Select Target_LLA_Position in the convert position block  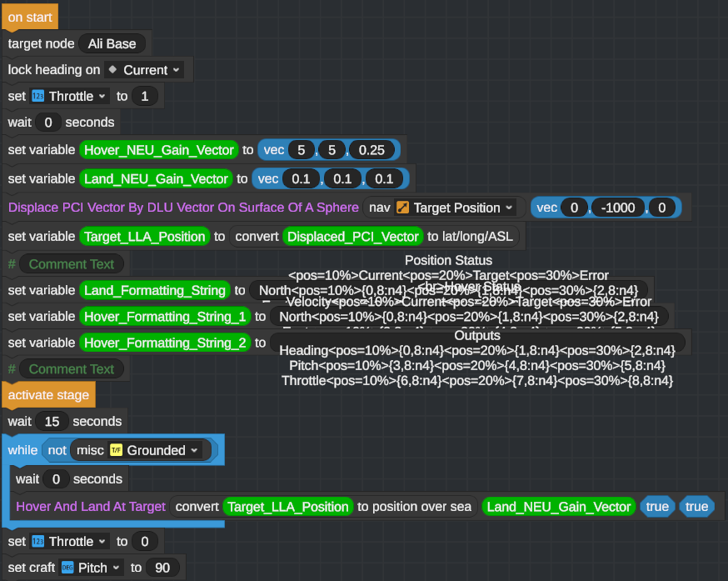coord(288,507)
